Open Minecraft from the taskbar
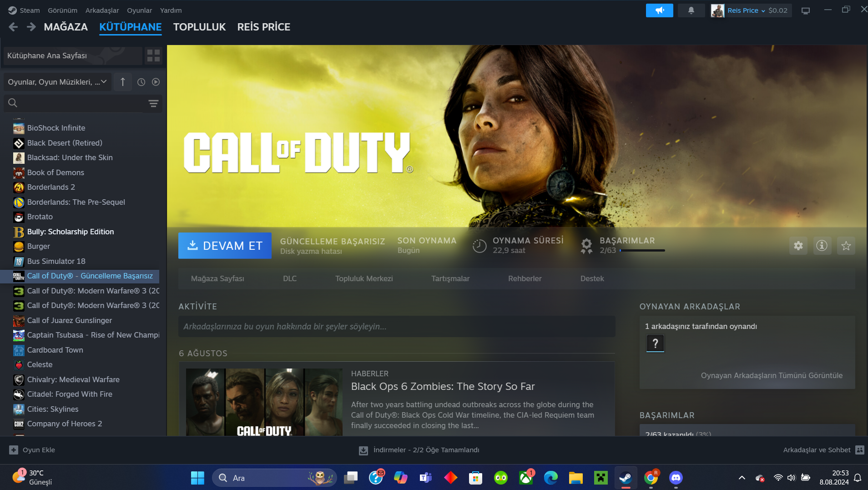Screen dimensions: 868x490 [601, 478]
